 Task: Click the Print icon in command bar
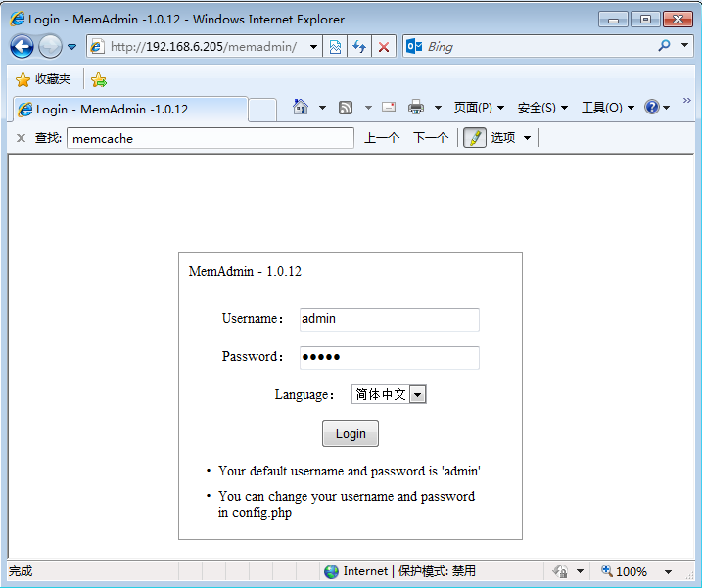point(416,108)
